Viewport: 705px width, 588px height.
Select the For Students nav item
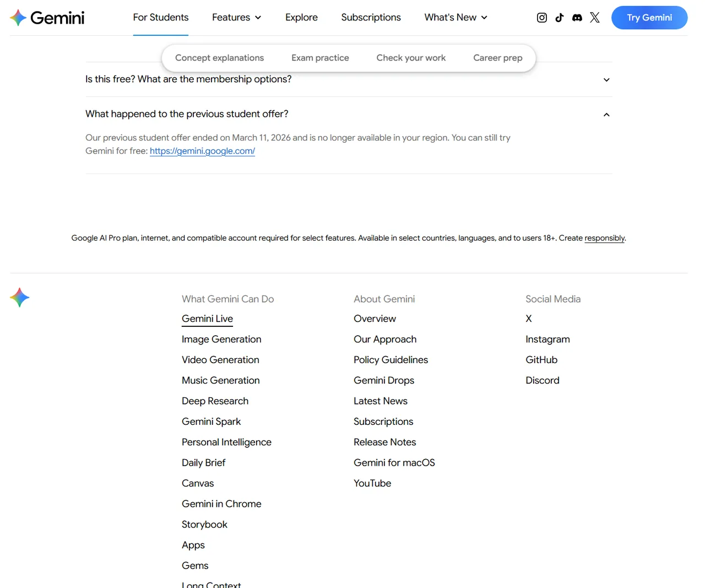161,18
